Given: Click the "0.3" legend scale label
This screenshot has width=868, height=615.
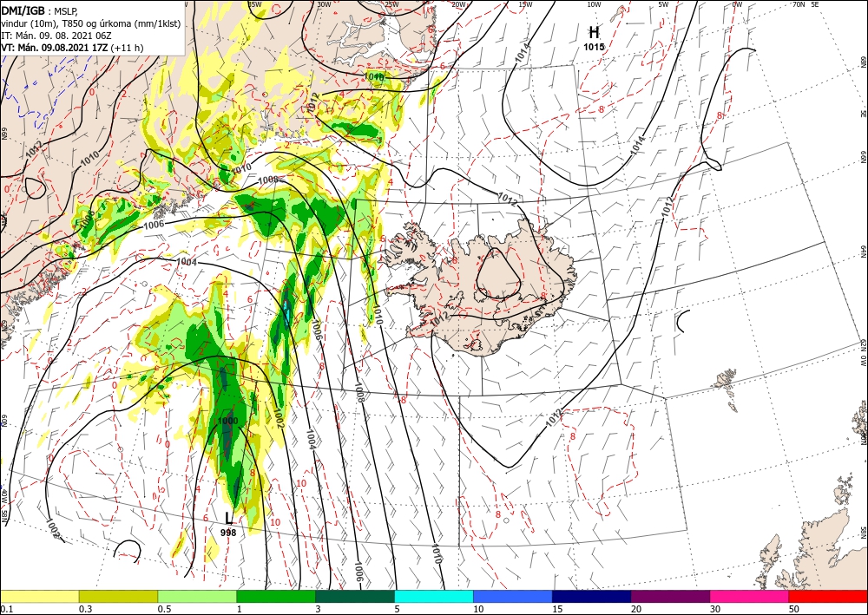Looking at the screenshot, I should click(x=85, y=609).
